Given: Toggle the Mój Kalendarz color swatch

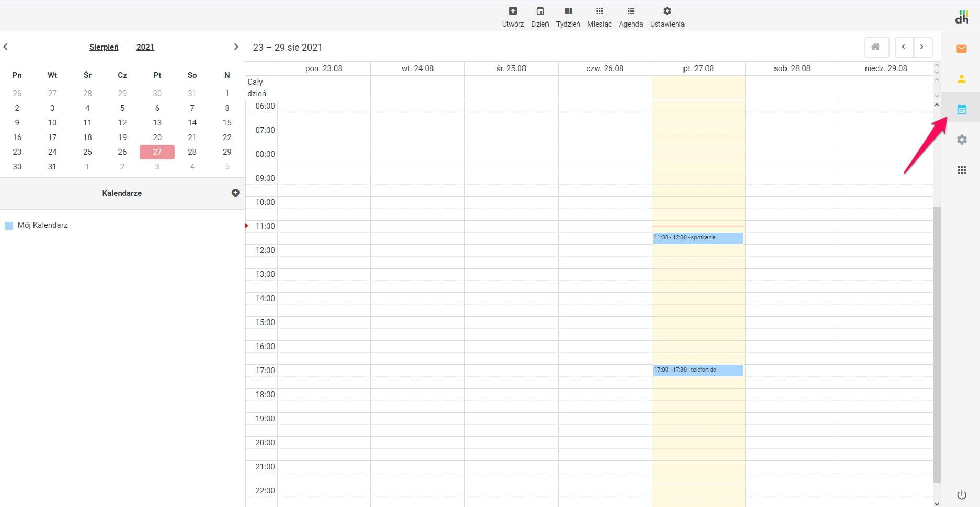Looking at the screenshot, I should pos(9,226).
